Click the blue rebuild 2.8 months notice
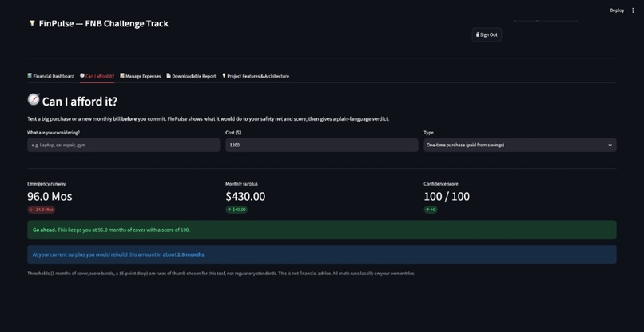 coord(321,254)
